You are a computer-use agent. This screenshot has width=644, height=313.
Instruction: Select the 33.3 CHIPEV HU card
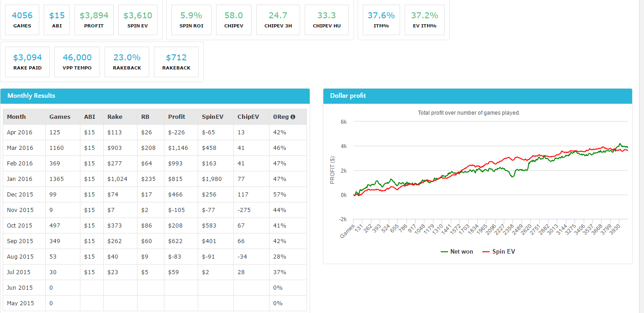327,20
